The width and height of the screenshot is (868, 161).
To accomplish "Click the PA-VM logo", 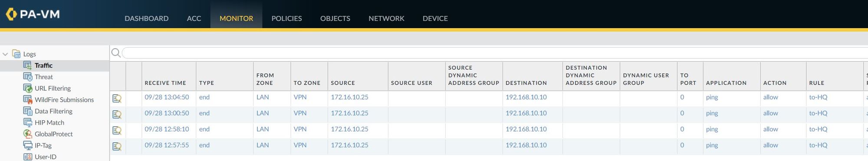I will pyautogui.click(x=33, y=14).
